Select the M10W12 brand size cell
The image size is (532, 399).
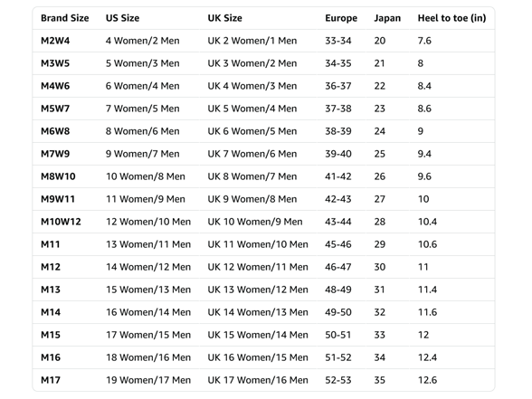[x=61, y=222]
